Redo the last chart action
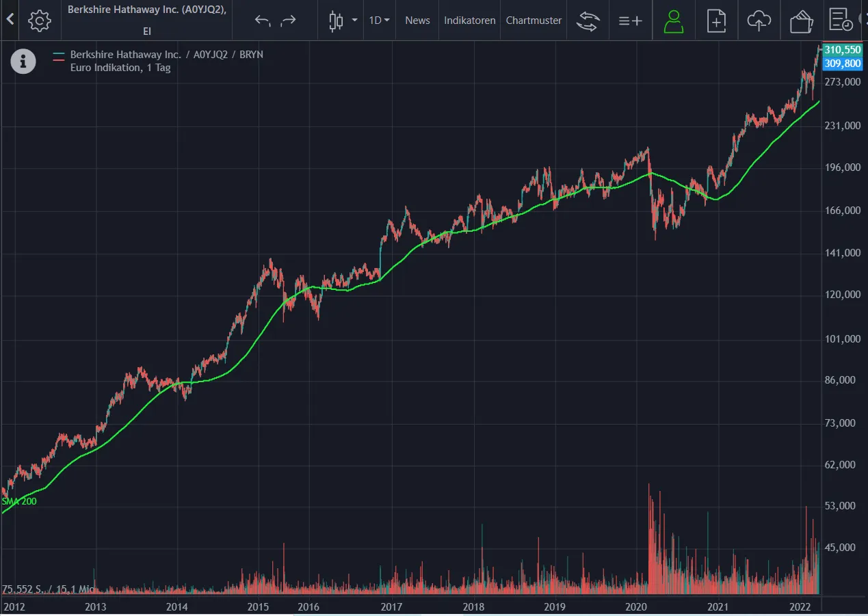Image resolution: width=868 pixels, height=616 pixels. click(288, 21)
